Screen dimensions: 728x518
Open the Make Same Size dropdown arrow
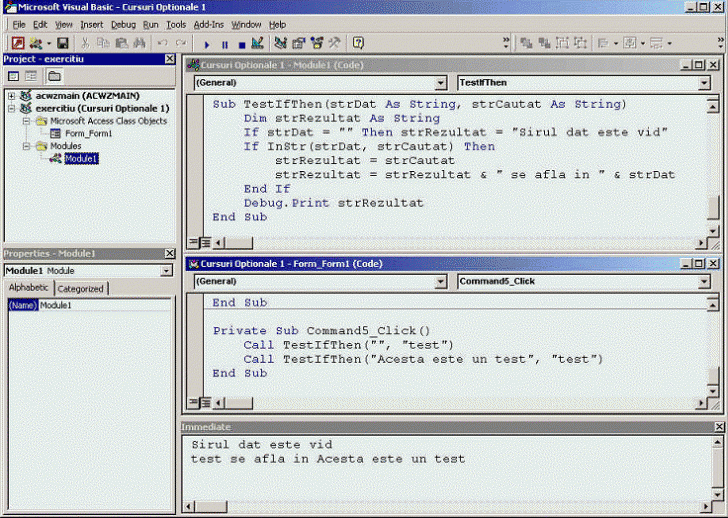[669, 44]
